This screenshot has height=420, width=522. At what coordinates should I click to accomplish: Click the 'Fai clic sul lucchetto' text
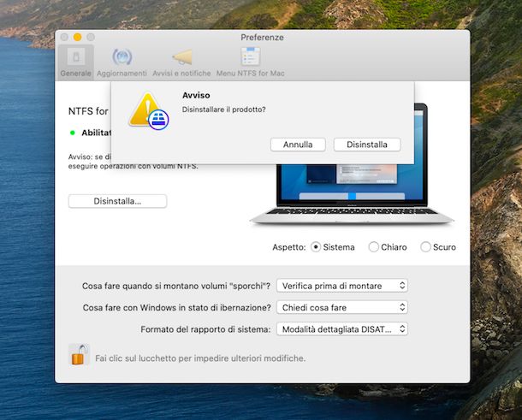tap(200, 358)
